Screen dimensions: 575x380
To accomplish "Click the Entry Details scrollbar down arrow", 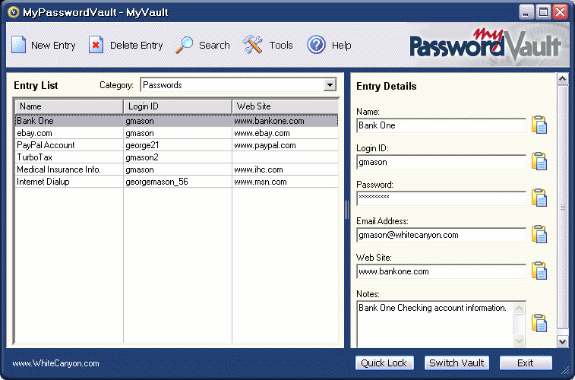I will click(x=563, y=341).
